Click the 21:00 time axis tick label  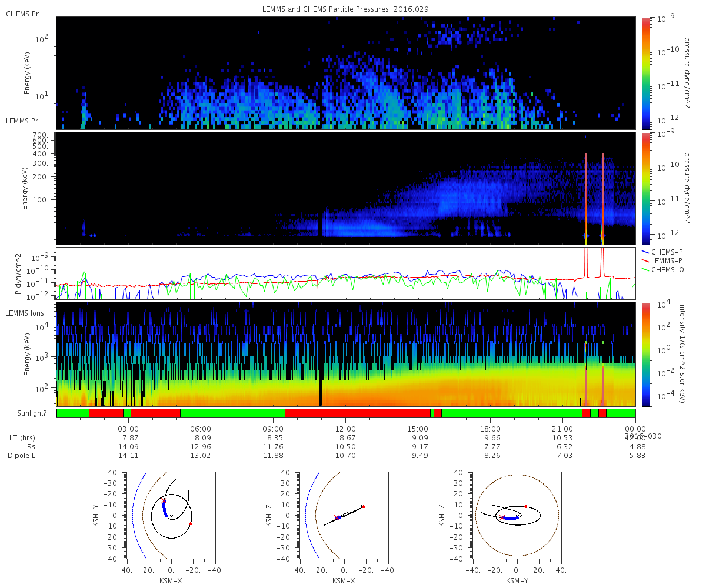point(563,429)
